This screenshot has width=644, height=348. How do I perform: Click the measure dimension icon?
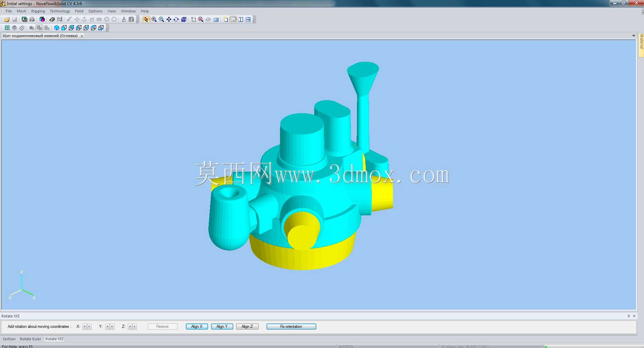pos(59,19)
